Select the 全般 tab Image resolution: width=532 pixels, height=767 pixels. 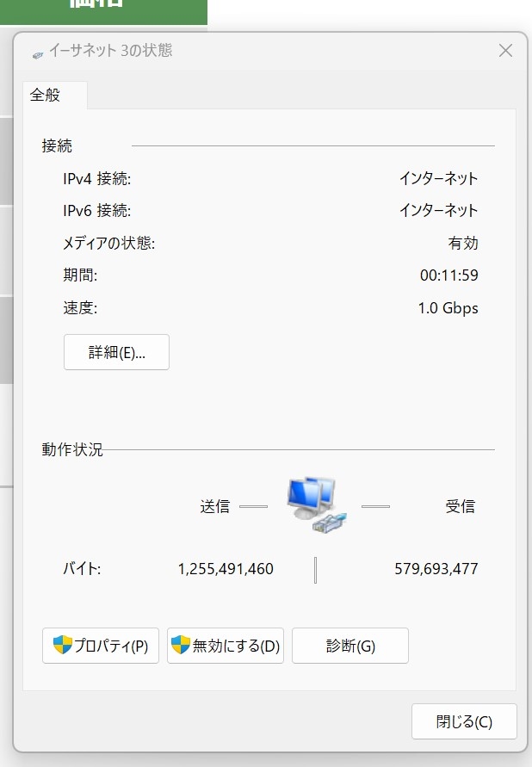pyautogui.click(x=46, y=96)
